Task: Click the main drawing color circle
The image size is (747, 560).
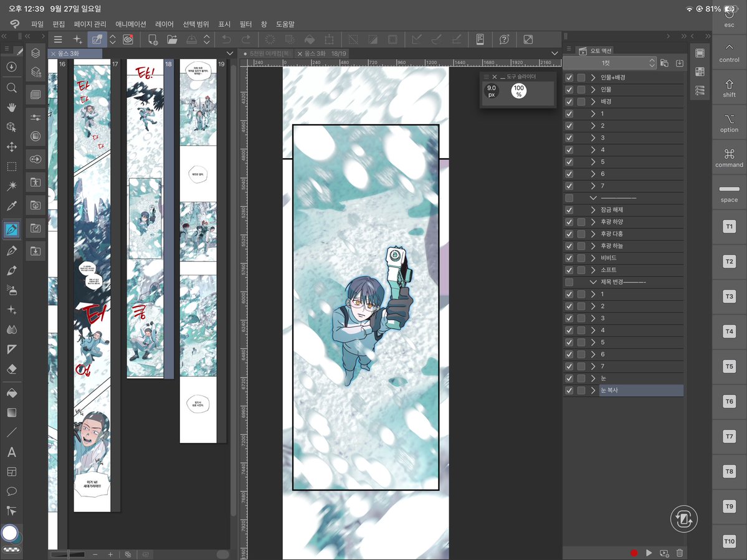Action: click(9, 533)
